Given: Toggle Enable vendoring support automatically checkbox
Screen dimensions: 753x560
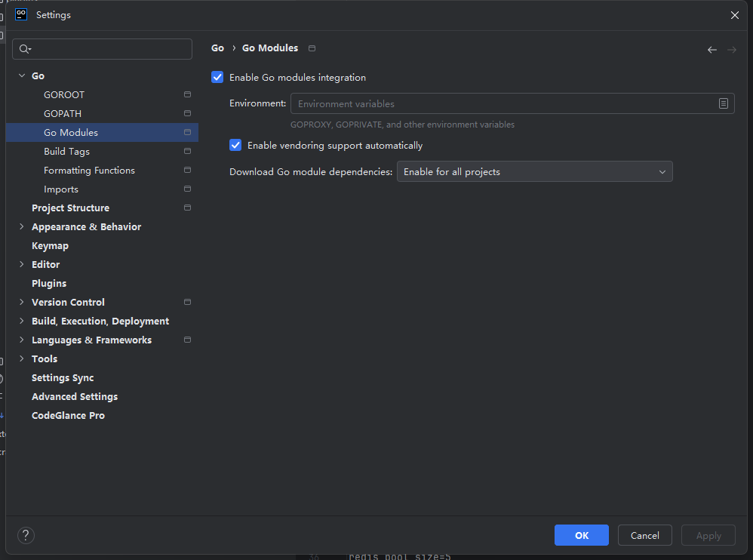Looking at the screenshot, I should pyautogui.click(x=235, y=145).
